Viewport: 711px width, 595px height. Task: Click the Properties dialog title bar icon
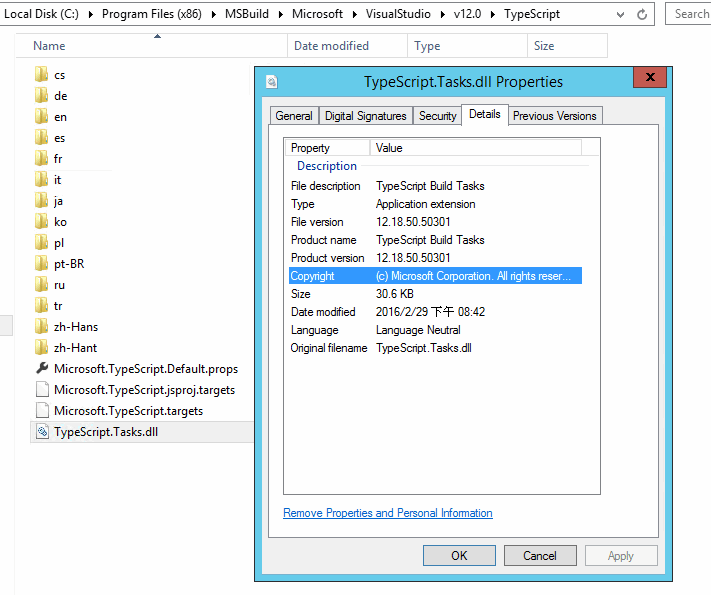272,82
